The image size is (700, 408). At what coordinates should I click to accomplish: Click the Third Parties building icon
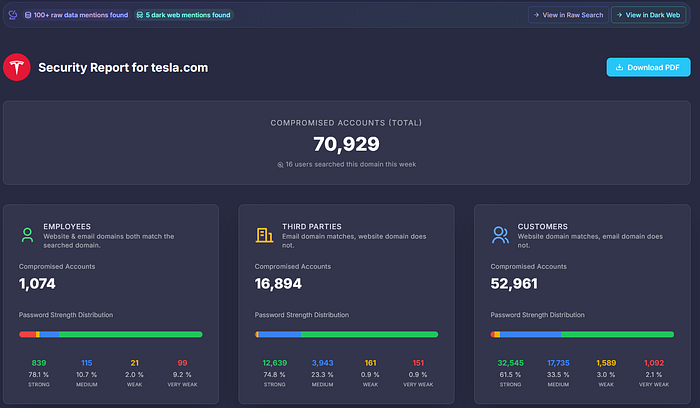coord(264,235)
